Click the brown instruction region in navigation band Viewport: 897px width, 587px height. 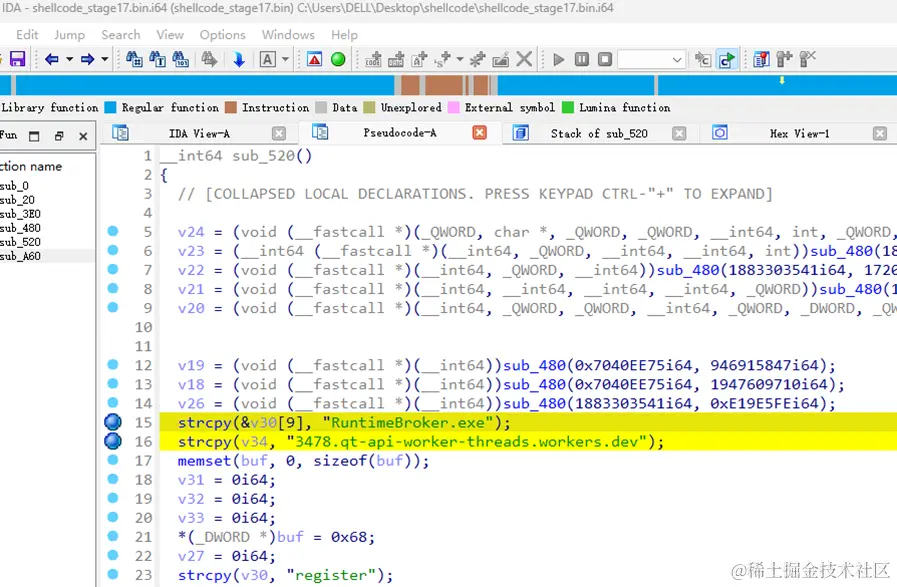click(x=443, y=85)
